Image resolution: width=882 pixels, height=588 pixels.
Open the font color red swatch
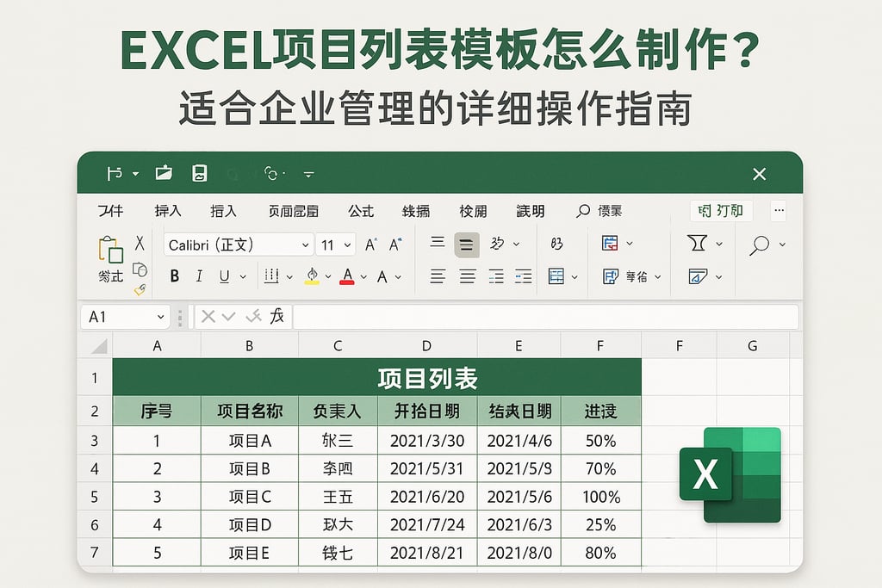tap(346, 275)
